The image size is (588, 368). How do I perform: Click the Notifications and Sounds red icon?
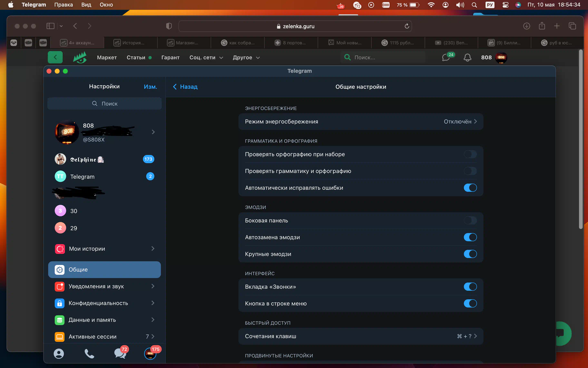[x=60, y=286]
